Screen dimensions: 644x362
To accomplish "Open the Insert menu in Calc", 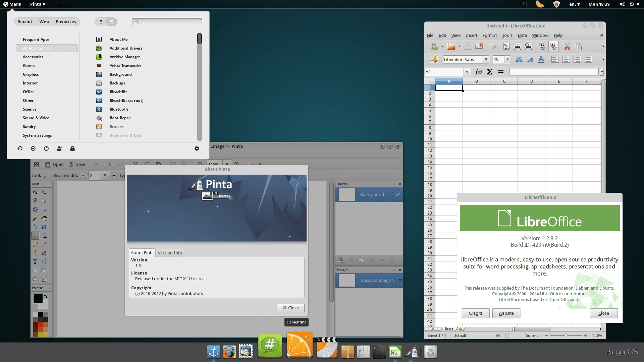I will 471,35.
